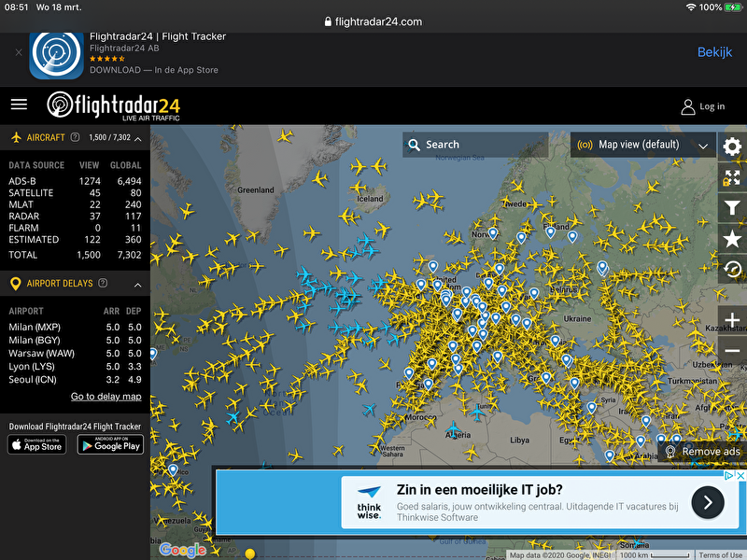Screen dimensions: 747x560
Task: Click the Search field on map
Action: click(475, 145)
